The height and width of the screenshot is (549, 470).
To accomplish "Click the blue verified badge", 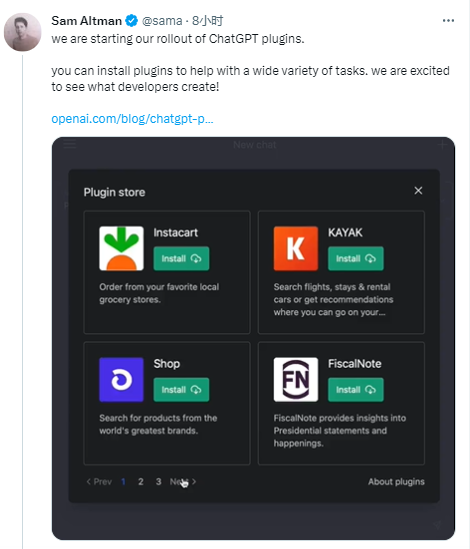I will (x=132, y=21).
